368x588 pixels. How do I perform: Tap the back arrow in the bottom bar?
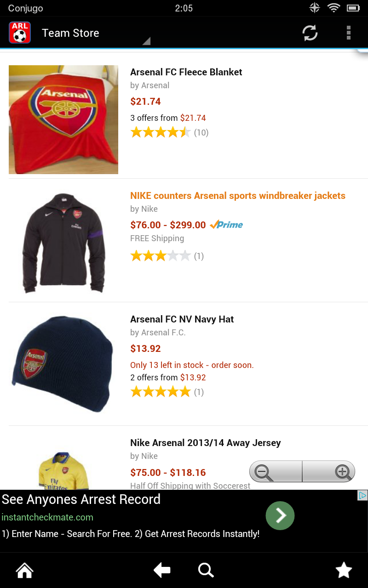click(162, 570)
